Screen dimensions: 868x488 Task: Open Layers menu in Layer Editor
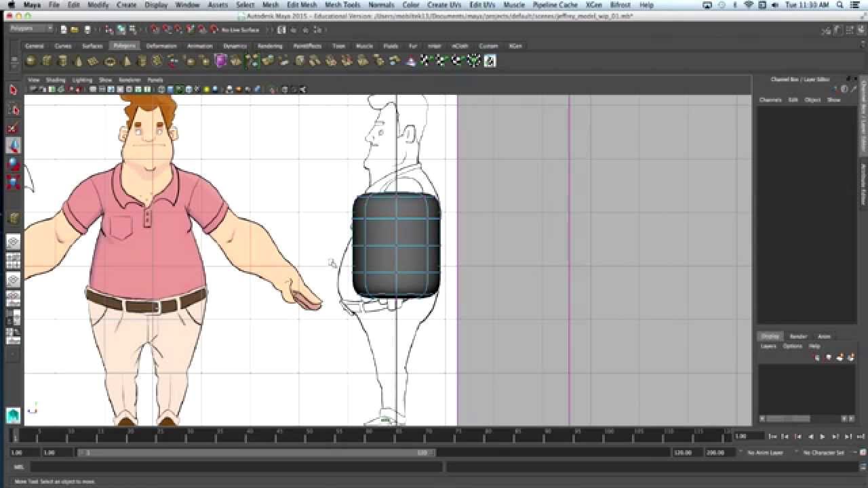click(768, 346)
